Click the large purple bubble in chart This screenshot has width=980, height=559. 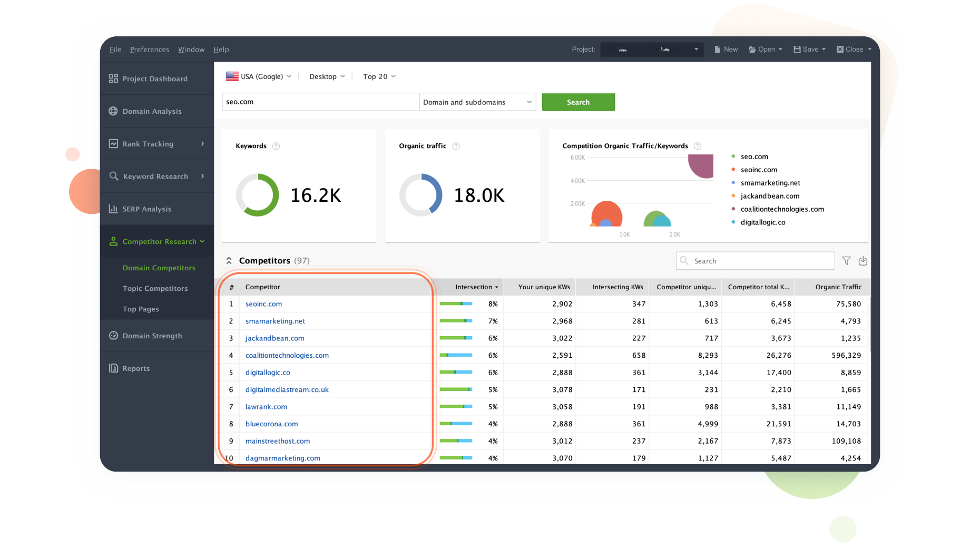702,165
